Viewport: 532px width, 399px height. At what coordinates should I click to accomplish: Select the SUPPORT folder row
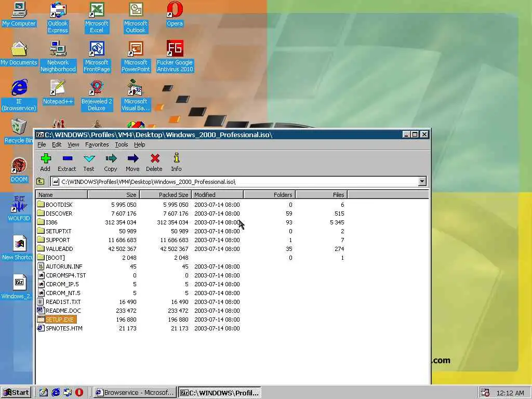click(191, 240)
